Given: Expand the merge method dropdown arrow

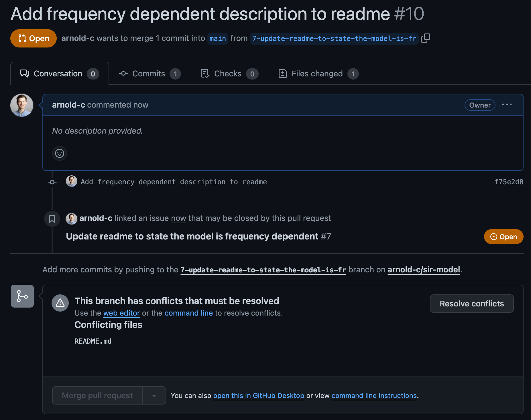Looking at the screenshot, I should [x=154, y=396].
